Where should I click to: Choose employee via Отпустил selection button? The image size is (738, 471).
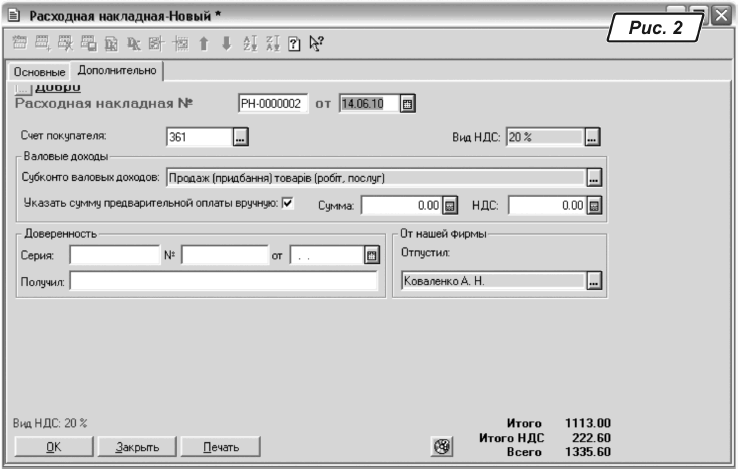[594, 282]
